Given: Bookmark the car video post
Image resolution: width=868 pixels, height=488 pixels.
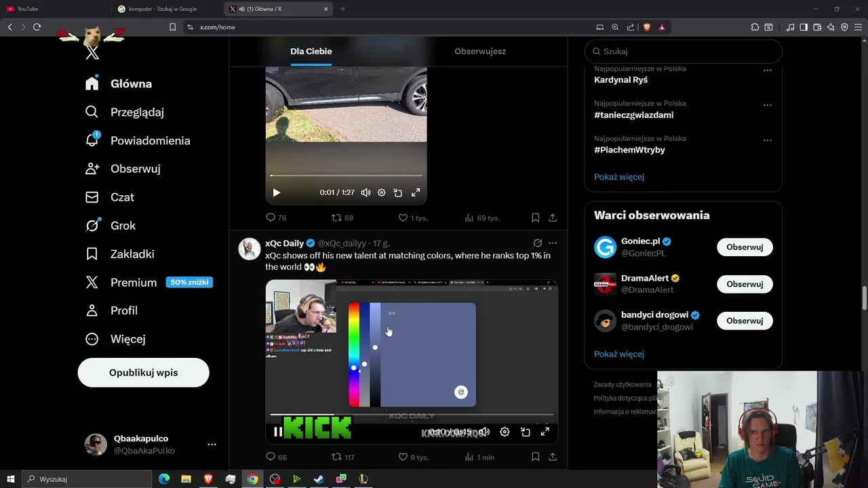Looking at the screenshot, I should pyautogui.click(x=535, y=218).
